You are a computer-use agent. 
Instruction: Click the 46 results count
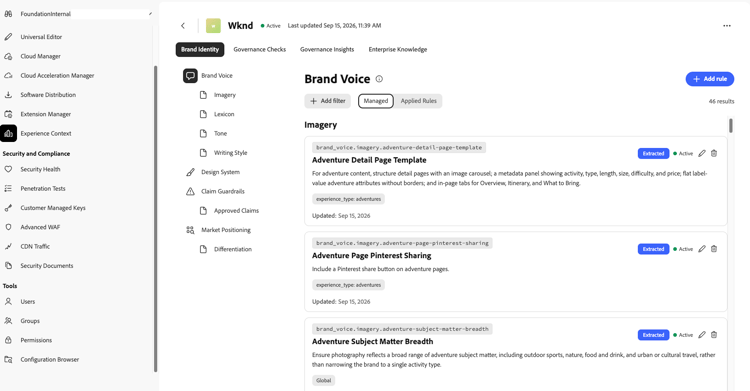(x=721, y=101)
